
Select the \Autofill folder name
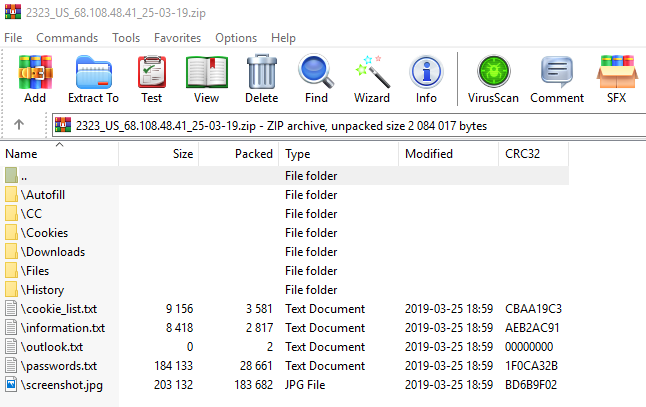[43, 195]
